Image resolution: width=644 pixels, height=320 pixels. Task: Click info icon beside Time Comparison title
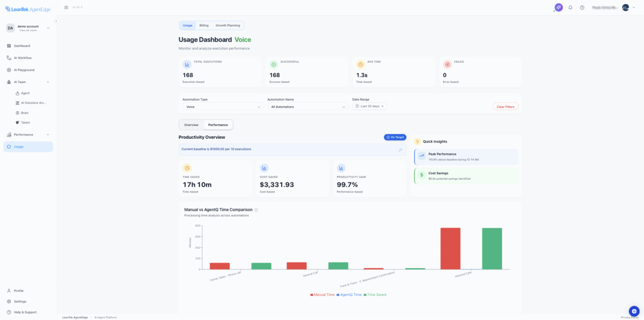click(257, 210)
